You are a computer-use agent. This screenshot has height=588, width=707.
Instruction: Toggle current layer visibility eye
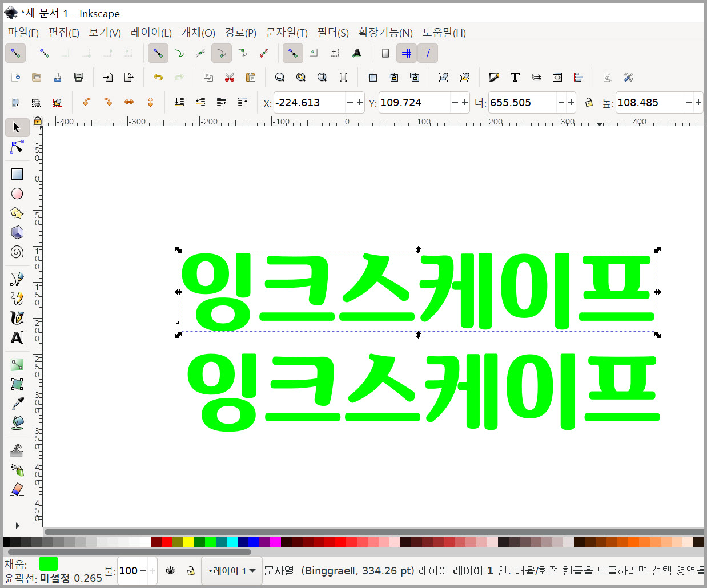[170, 570]
